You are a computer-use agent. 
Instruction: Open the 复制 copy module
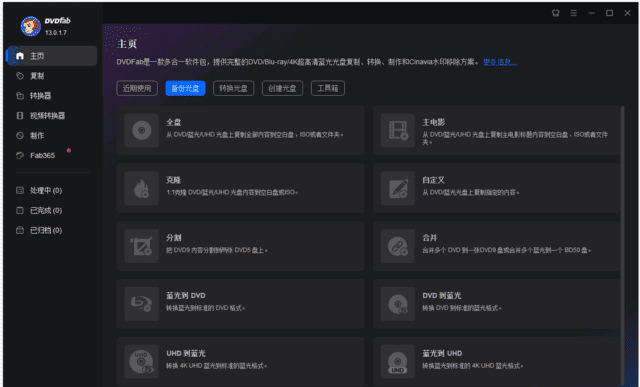point(52,76)
